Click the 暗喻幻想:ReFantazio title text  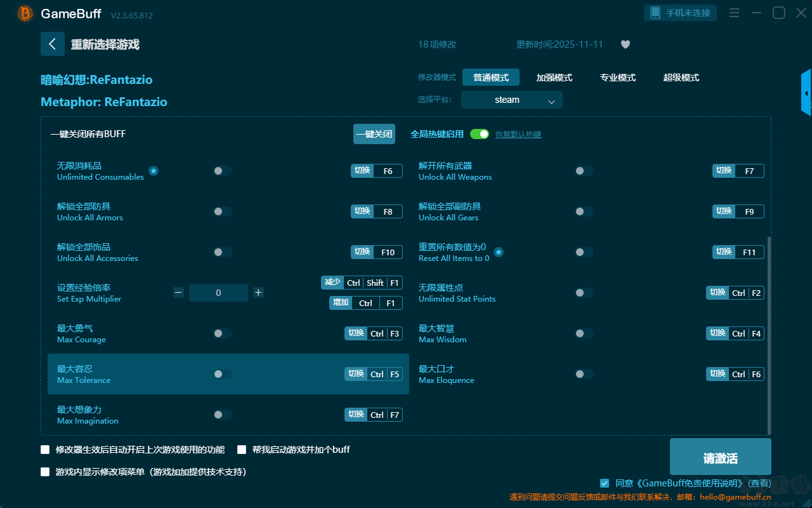pos(96,80)
